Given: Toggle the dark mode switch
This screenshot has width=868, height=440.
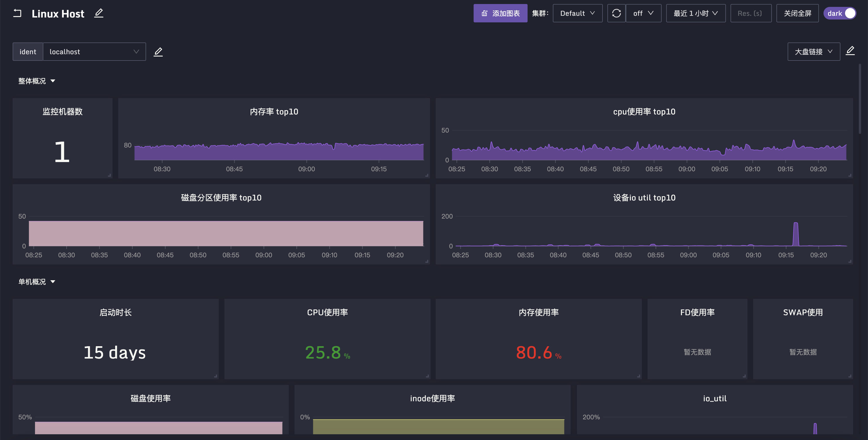Looking at the screenshot, I should pyautogui.click(x=852, y=13).
